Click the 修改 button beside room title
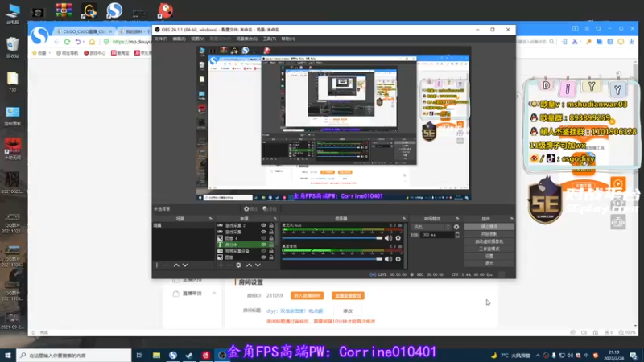The image size is (644, 362). pos(348,311)
